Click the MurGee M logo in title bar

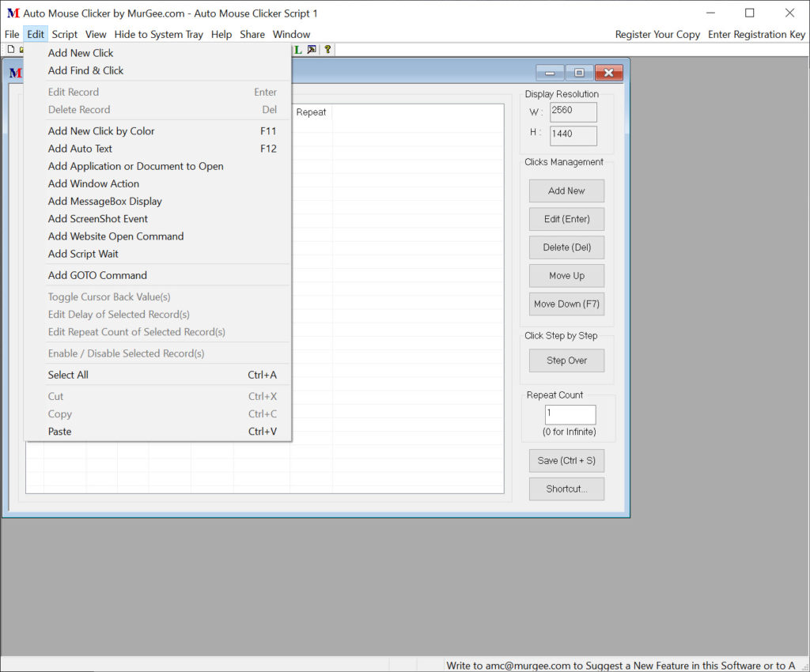[13, 13]
